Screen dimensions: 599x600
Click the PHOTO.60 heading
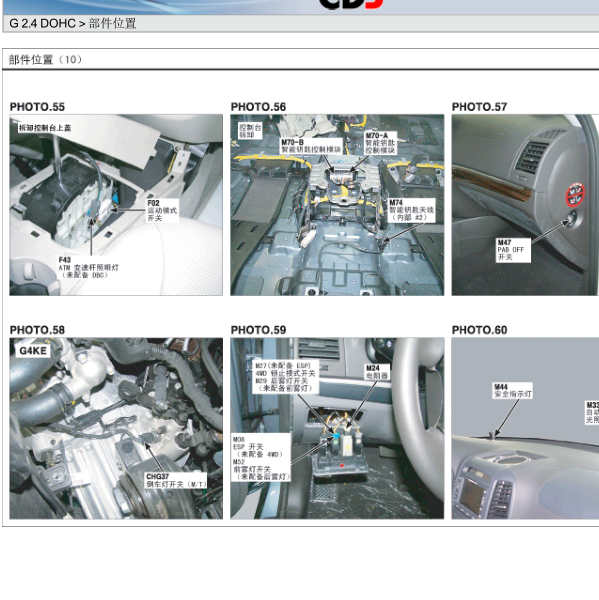(480, 330)
